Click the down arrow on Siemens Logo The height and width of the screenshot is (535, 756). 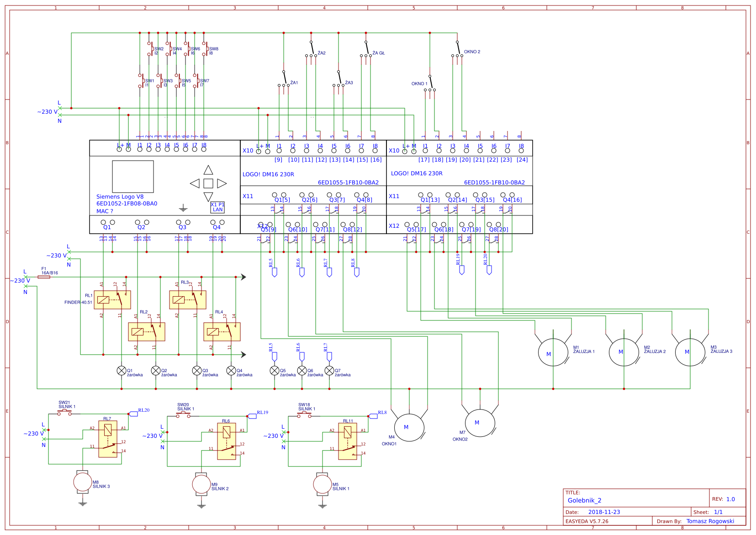tap(208, 197)
